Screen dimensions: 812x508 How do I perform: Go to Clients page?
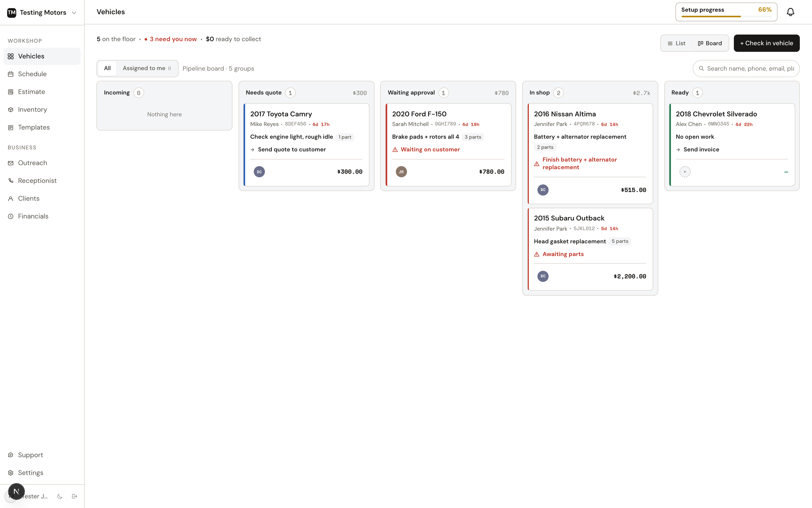pyautogui.click(x=42, y=199)
